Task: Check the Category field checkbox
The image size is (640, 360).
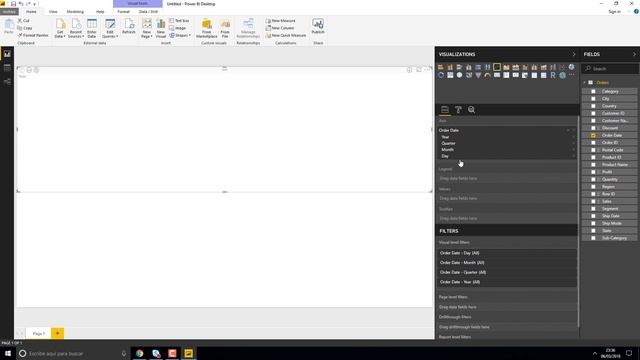Action: pos(593,91)
